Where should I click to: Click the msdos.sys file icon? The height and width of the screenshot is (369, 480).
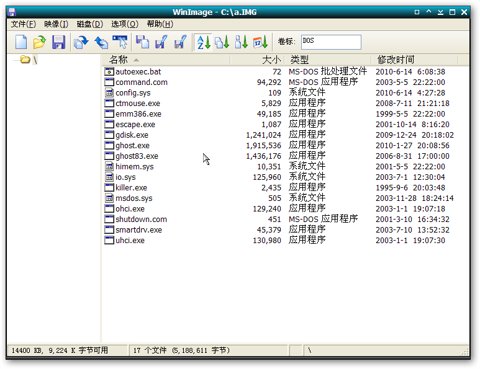coord(109,198)
